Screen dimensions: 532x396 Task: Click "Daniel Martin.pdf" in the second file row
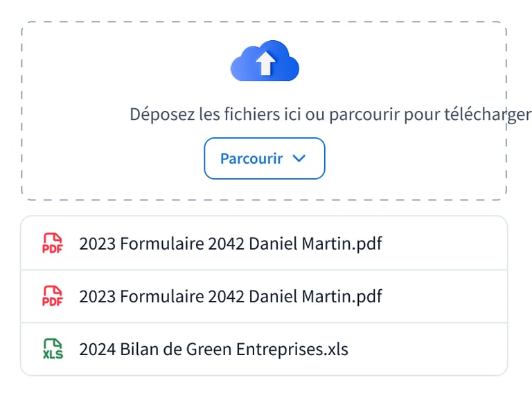tap(315, 296)
